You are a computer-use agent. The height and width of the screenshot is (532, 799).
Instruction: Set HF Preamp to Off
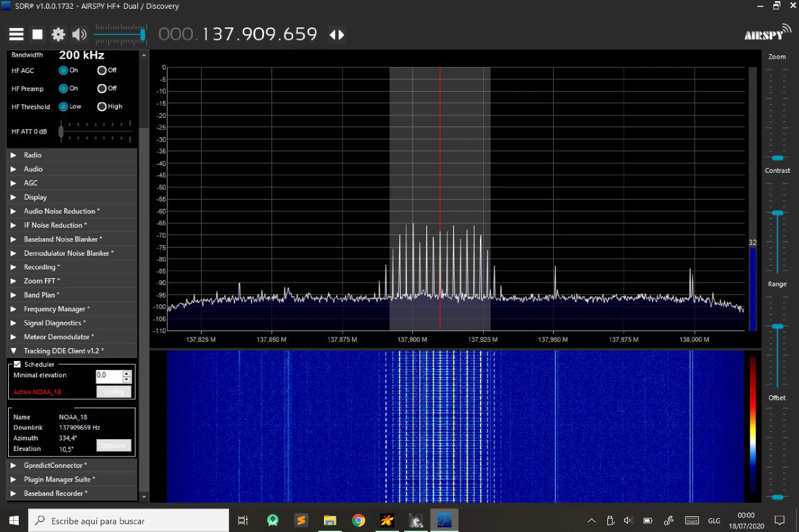pos(102,89)
